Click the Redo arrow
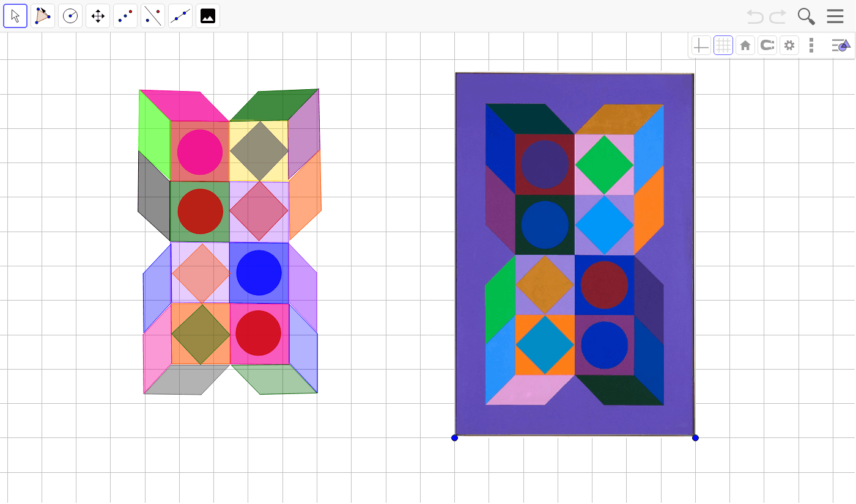Screen dimensions: 856x504 pos(778,16)
